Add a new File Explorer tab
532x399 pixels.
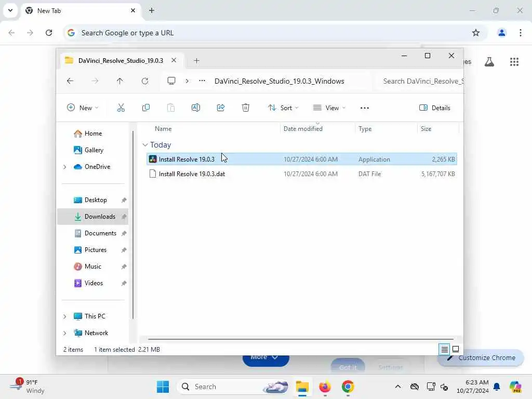(196, 61)
